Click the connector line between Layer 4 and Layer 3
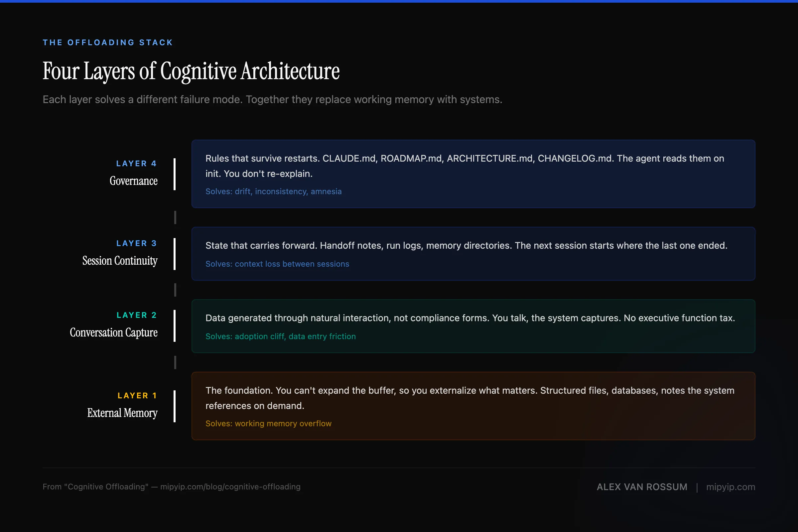 click(175, 217)
